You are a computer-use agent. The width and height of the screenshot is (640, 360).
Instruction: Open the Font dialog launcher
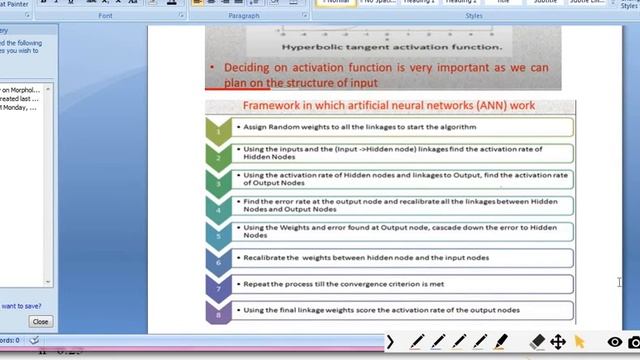coord(181,15)
